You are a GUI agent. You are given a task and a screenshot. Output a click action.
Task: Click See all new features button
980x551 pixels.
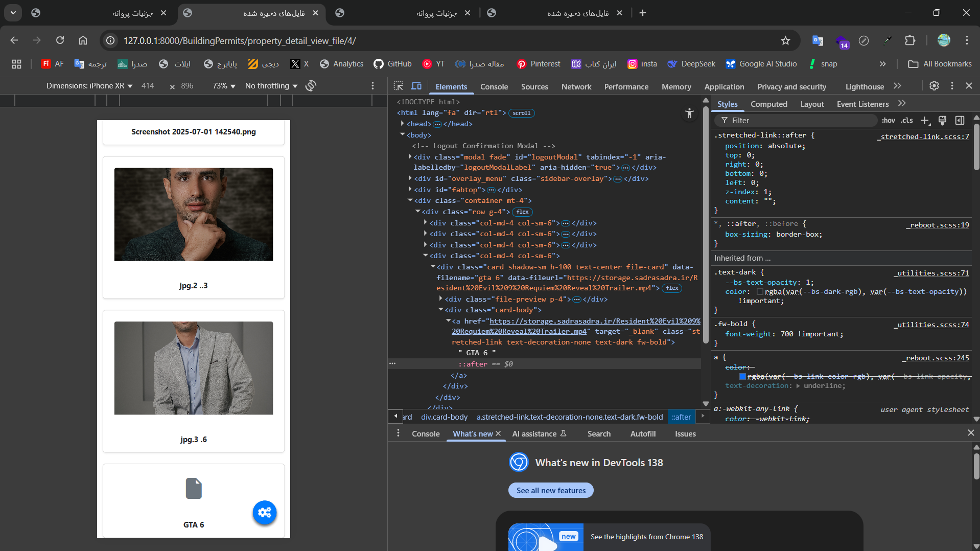click(551, 490)
